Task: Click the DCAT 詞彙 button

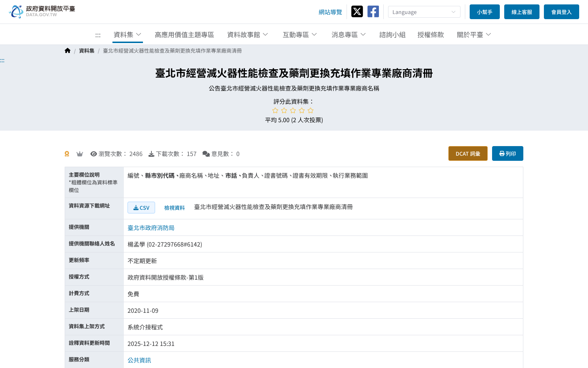Action: pyautogui.click(x=468, y=153)
